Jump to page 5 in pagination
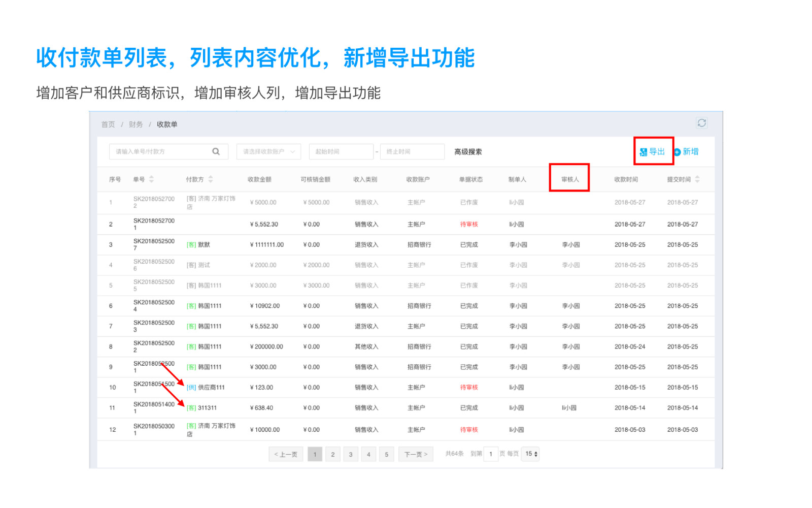This screenshot has height=508, width=812. (386, 454)
